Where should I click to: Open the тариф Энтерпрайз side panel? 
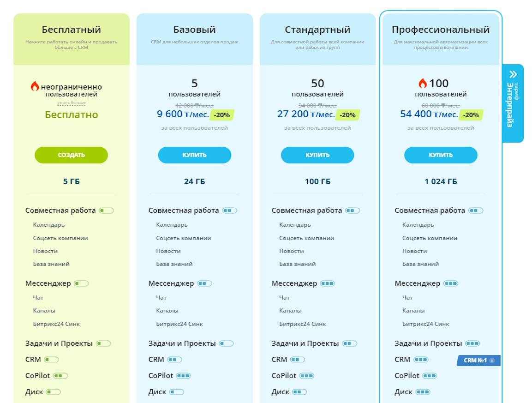coord(513,103)
